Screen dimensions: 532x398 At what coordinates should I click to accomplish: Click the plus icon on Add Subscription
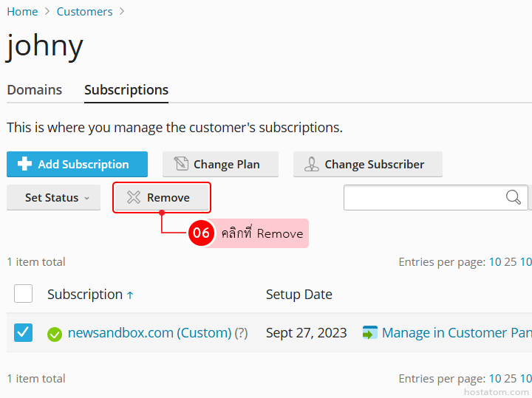point(24,164)
